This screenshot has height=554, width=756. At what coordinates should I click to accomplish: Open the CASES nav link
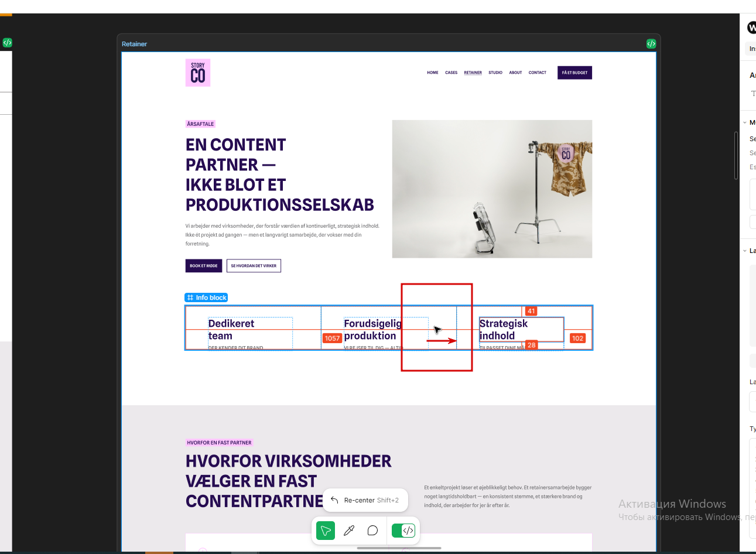(x=451, y=73)
